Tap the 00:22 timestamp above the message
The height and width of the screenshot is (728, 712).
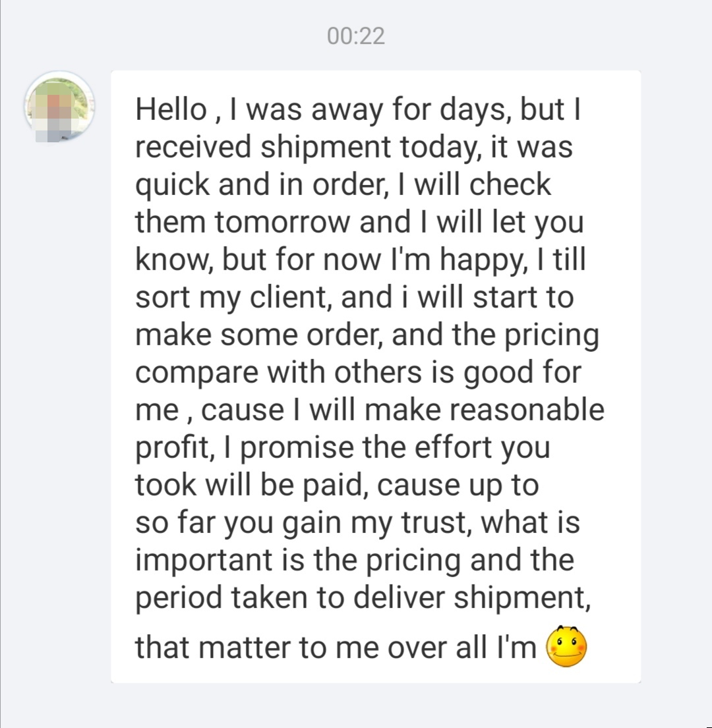(x=356, y=36)
